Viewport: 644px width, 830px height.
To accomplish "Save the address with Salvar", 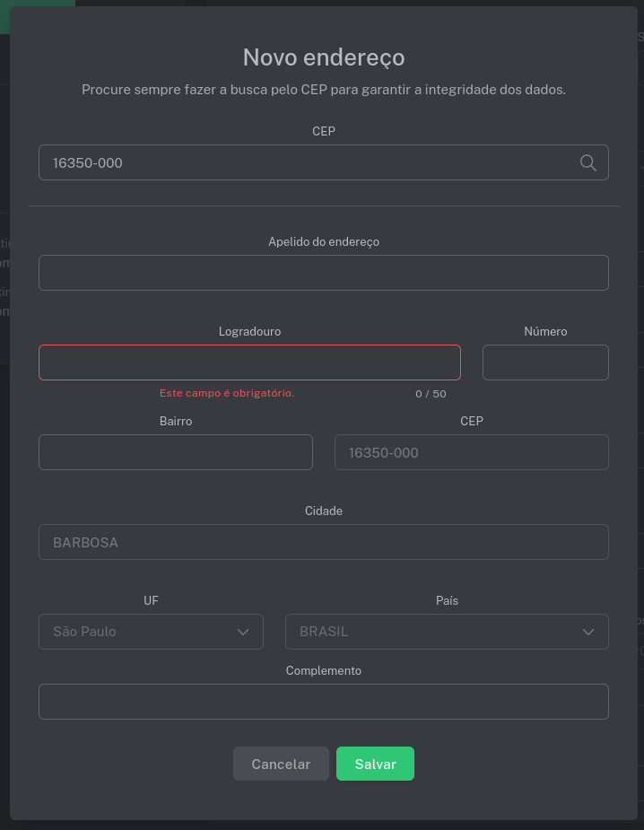I will [x=375, y=764].
